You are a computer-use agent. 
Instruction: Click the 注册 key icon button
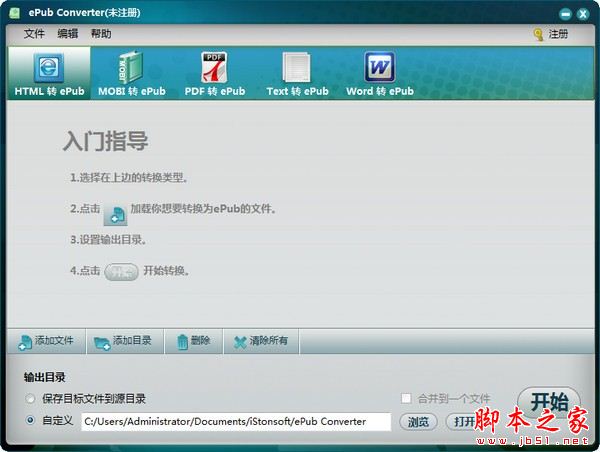(x=551, y=34)
